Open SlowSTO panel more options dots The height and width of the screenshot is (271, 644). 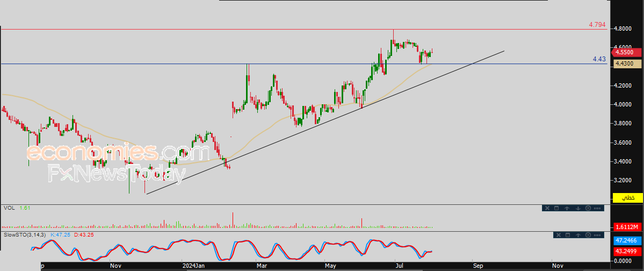(x=598, y=235)
